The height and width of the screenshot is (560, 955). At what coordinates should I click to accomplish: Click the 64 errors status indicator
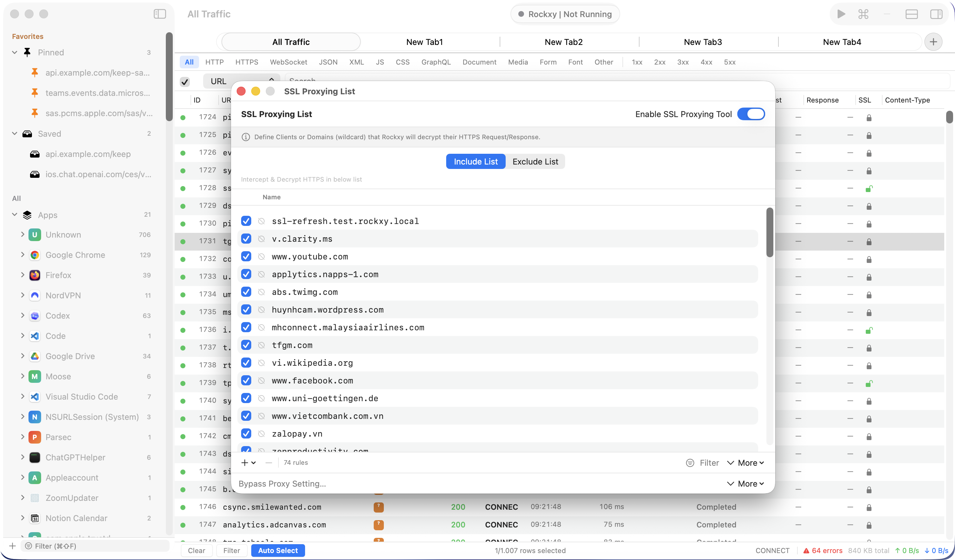pos(822,551)
